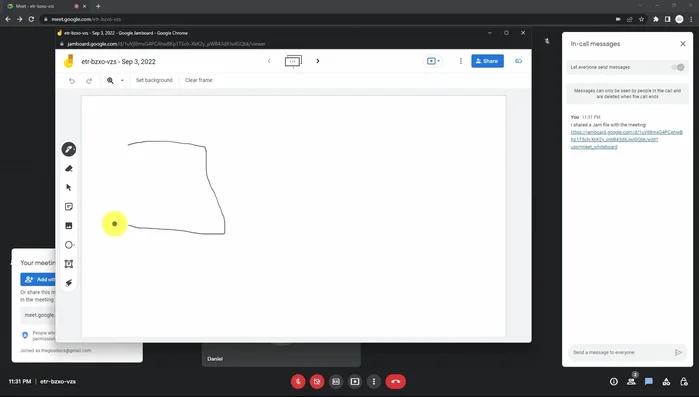Open Host controls lock icon

tap(684, 381)
